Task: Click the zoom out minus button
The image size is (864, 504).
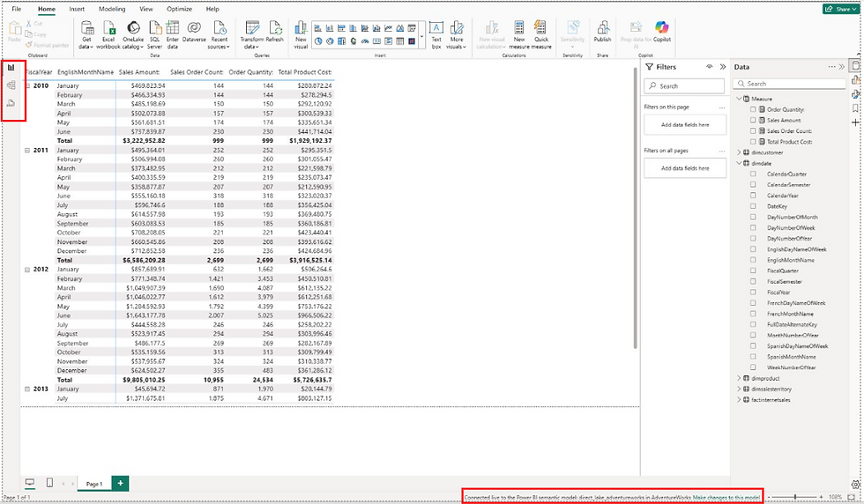Action: pyautogui.click(x=769, y=497)
